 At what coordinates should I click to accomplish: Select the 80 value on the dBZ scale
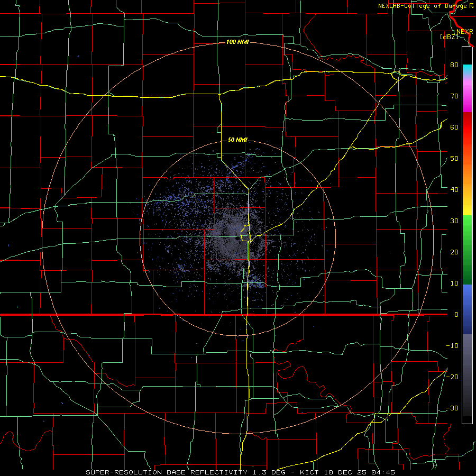click(454, 65)
